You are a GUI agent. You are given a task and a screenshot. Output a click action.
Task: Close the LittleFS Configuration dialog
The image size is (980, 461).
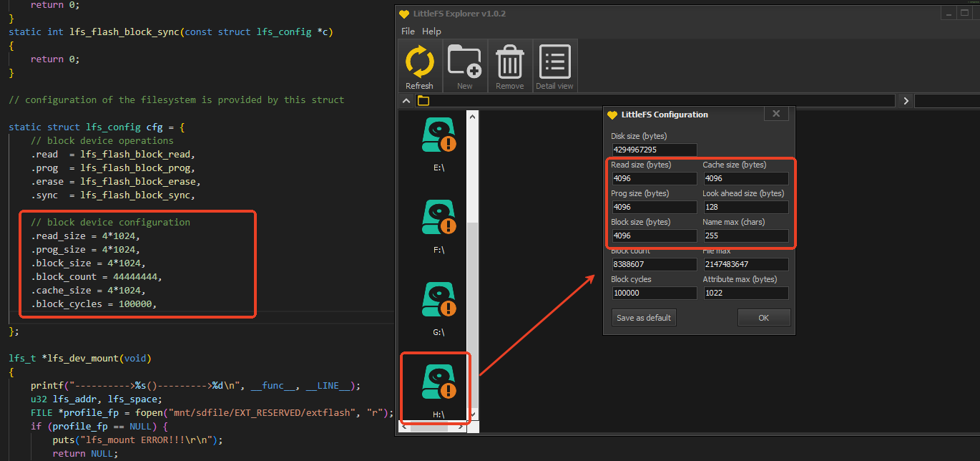(776, 114)
